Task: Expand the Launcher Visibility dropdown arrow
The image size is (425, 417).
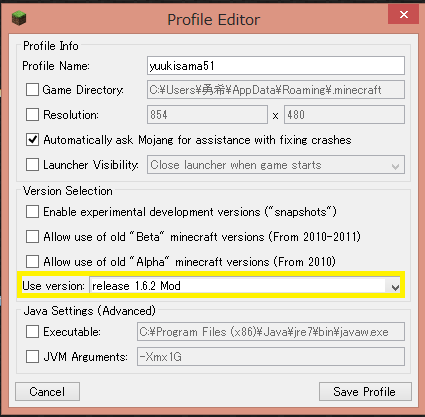Action: (x=396, y=165)
